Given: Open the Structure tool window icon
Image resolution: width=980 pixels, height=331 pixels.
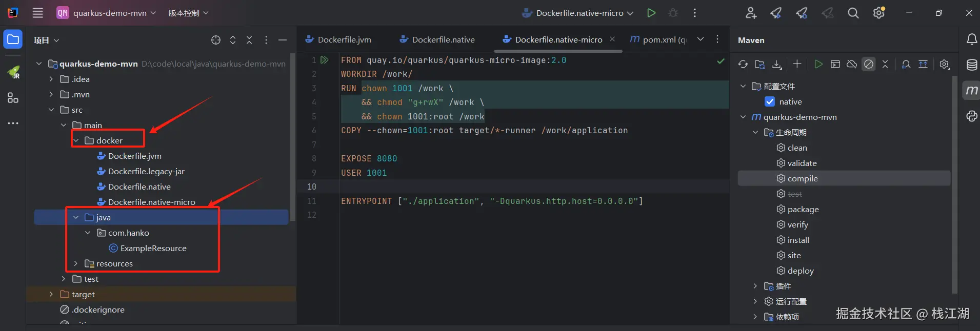Looking at the screenshot, I should [x=13, y=98].
